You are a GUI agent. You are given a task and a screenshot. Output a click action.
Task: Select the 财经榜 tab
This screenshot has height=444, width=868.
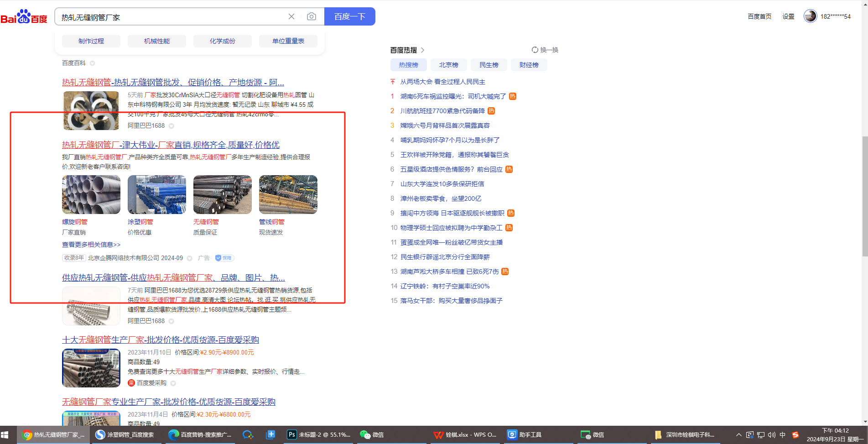(x=529, y=65)
